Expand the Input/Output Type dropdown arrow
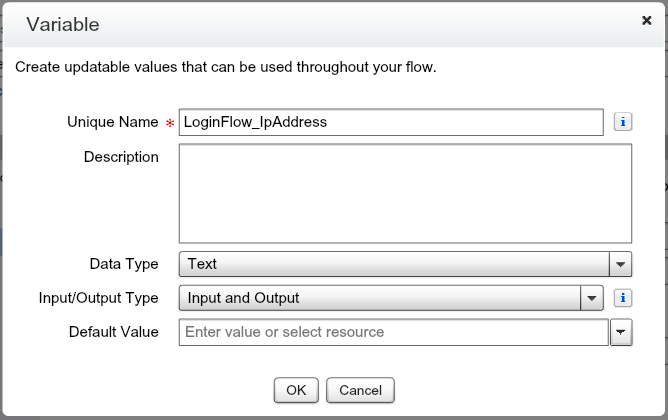This screenshot has height=420, width=668. 593,298
